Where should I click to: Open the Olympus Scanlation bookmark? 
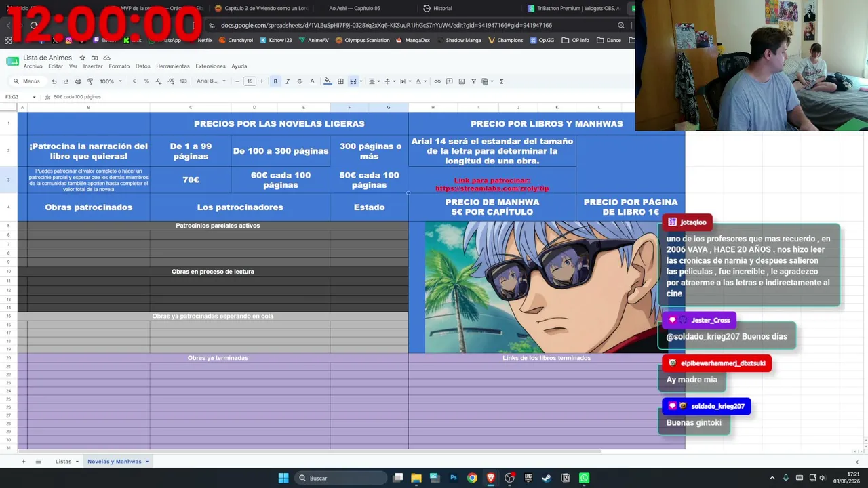tap(363, 40)
